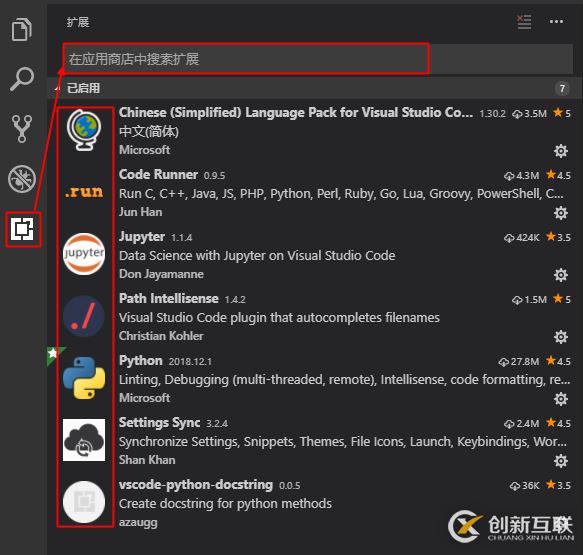This screenshot has height=555, width=583.
Task: Open the extensions More Actions menu
Action: tap(556, 22)
